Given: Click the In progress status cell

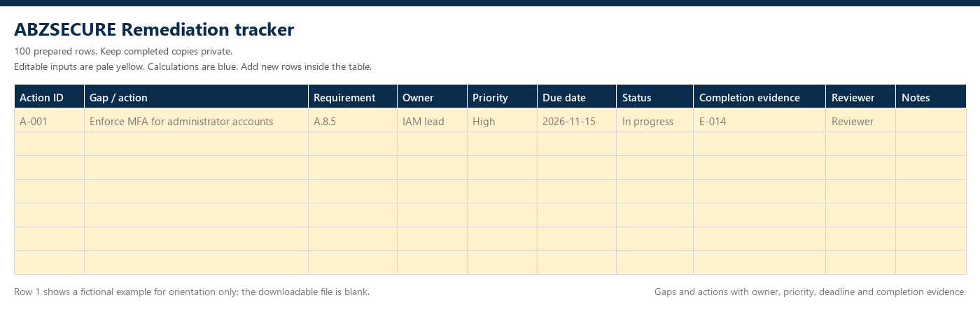Looking at the screenshot, I should [x=654, y=121].
